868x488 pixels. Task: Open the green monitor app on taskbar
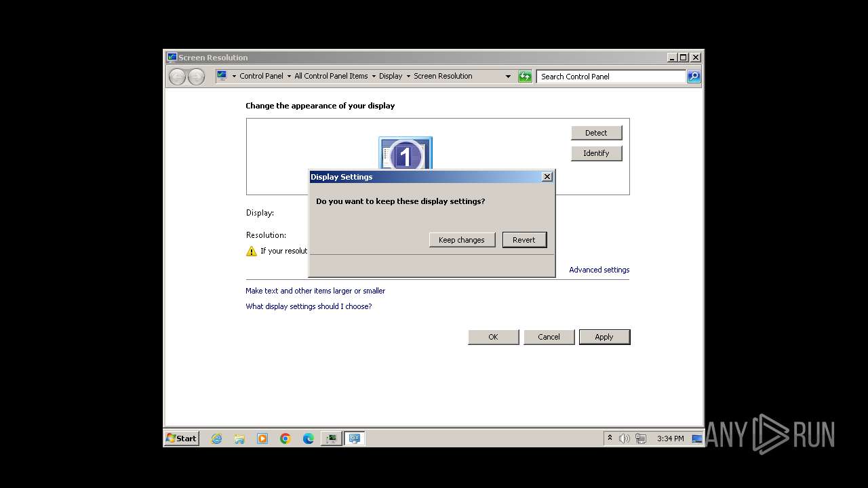[x=332, y=439]
